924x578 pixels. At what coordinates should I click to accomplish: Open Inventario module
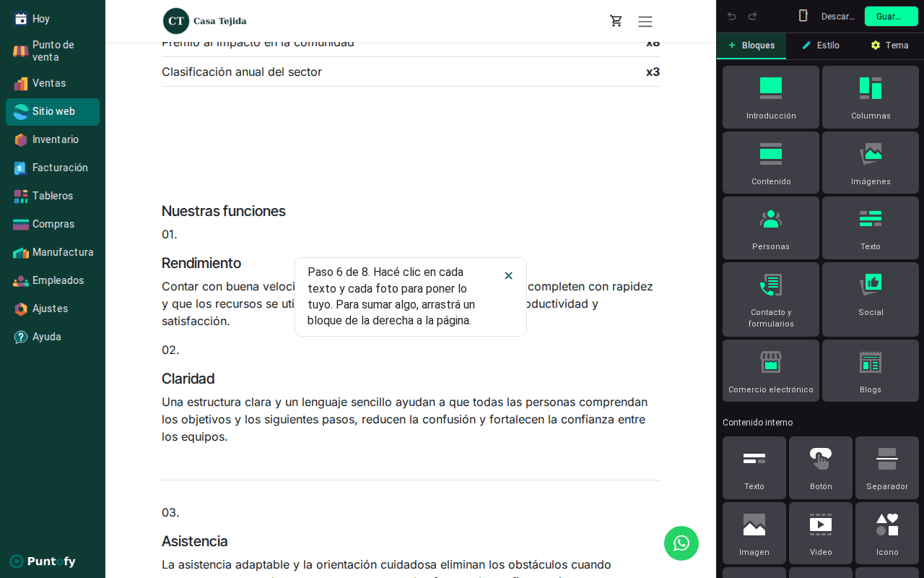53,139
